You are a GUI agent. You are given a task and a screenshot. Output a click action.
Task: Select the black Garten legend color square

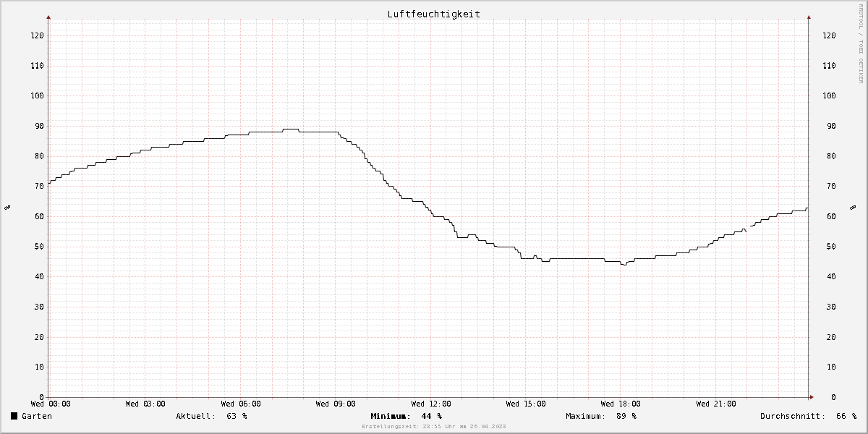click(x=14, y=416)
